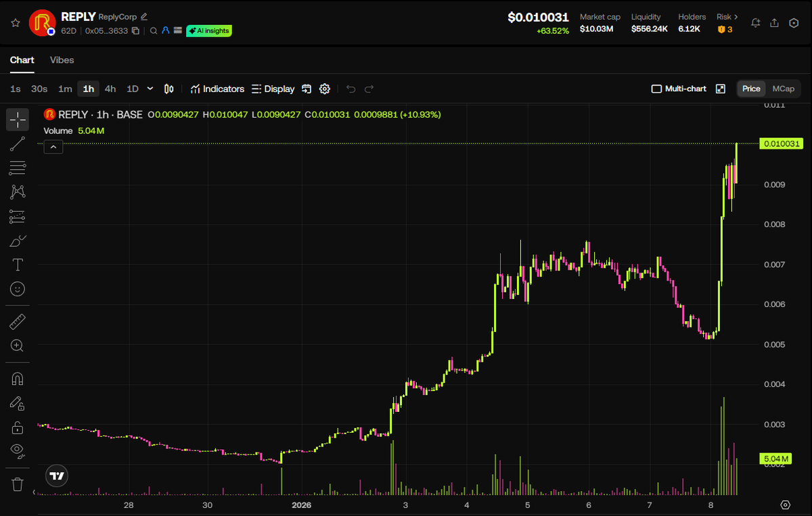Viewport: 812px width, 516px height.
Task: Add REPLY to favorites with the star
Action: pyautogui.click(x=16, y=23)
